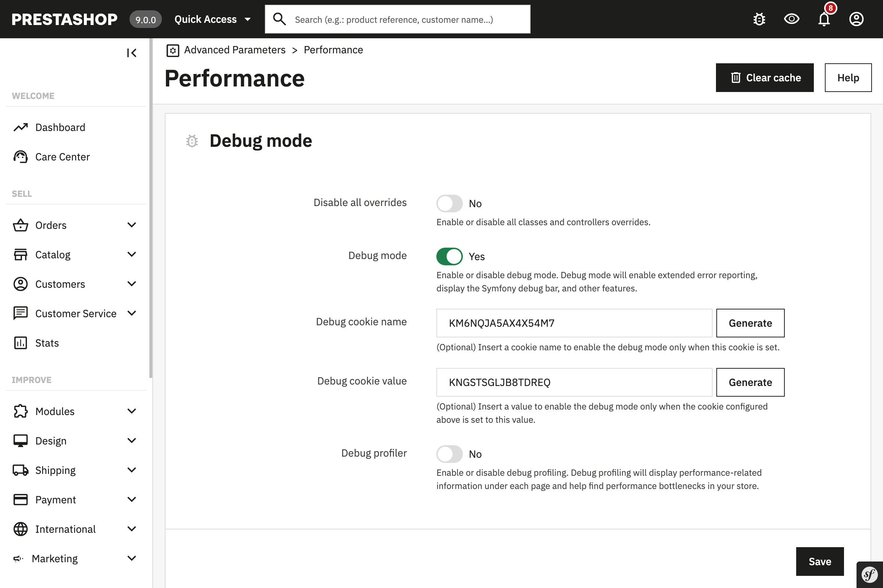This screenshot has height=588, width=883.
Task: Click the search magnifier icon
Action: pos(279,19)
